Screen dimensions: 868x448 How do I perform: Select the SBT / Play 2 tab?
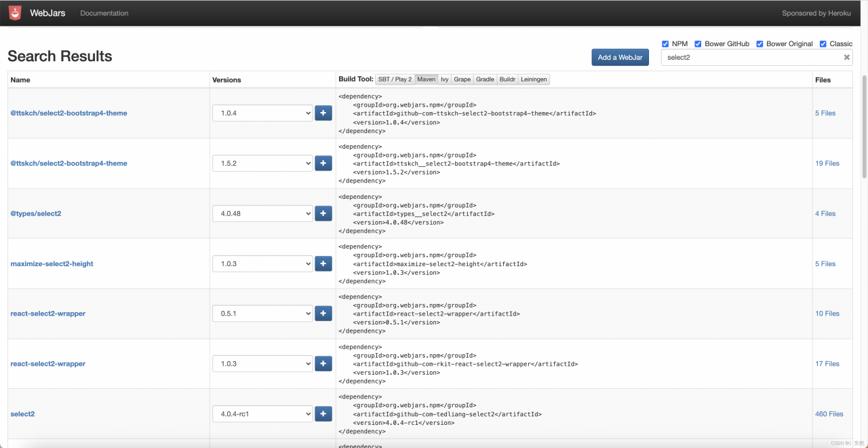pos(395,79)
